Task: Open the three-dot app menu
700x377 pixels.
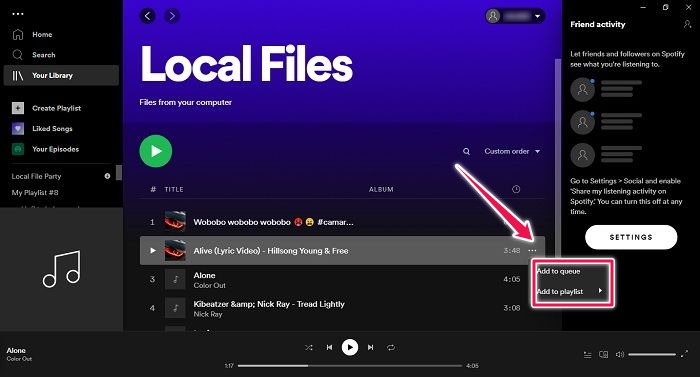Action: coord(18,14)
